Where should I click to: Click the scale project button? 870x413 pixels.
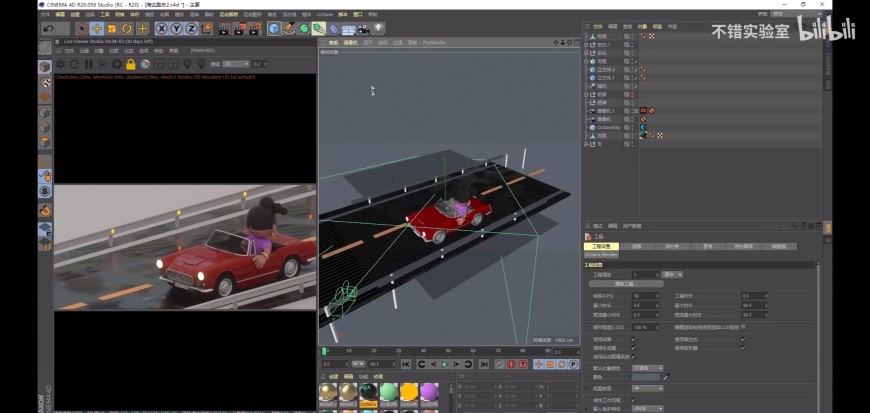point(624,284)
